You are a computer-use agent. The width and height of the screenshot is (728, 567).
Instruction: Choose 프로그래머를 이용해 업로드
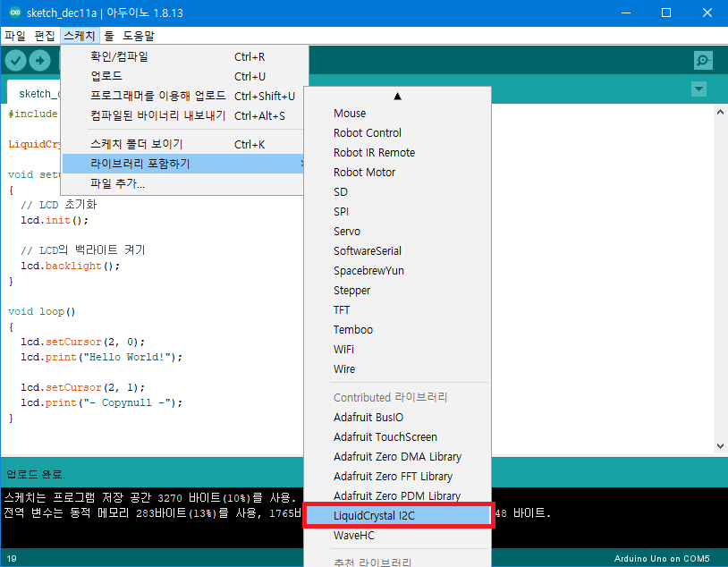(x=185, y=96)
